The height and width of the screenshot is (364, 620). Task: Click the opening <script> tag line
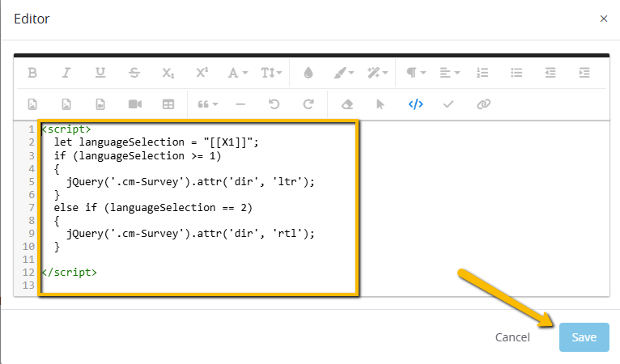(x=66, y=129)
